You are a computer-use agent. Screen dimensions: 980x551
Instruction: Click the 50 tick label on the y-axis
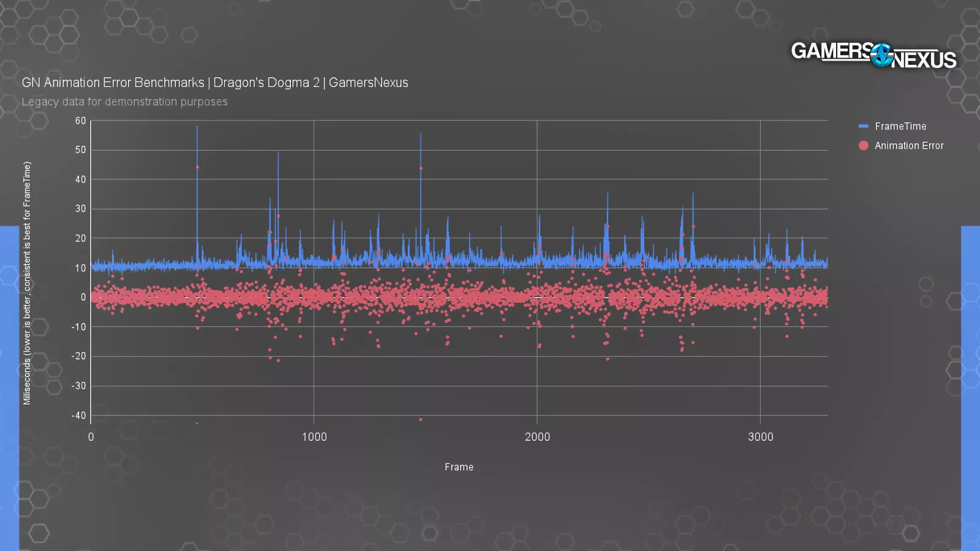81,150
